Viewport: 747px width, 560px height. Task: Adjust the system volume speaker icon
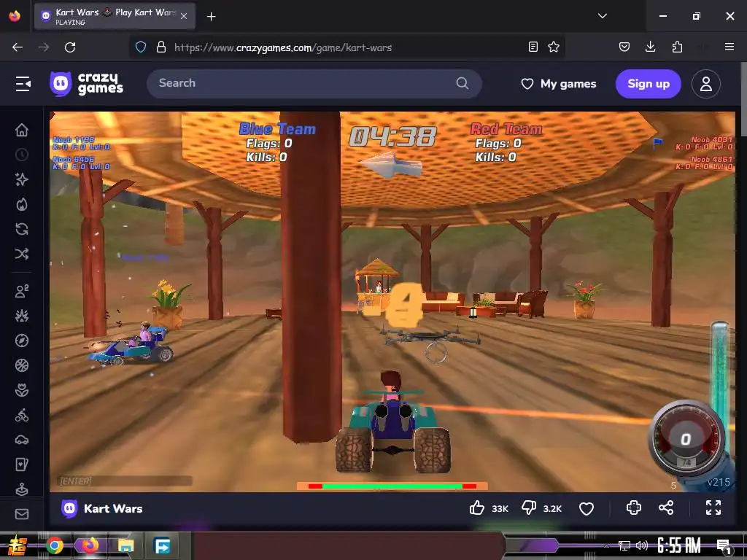[x=642, y=545]
